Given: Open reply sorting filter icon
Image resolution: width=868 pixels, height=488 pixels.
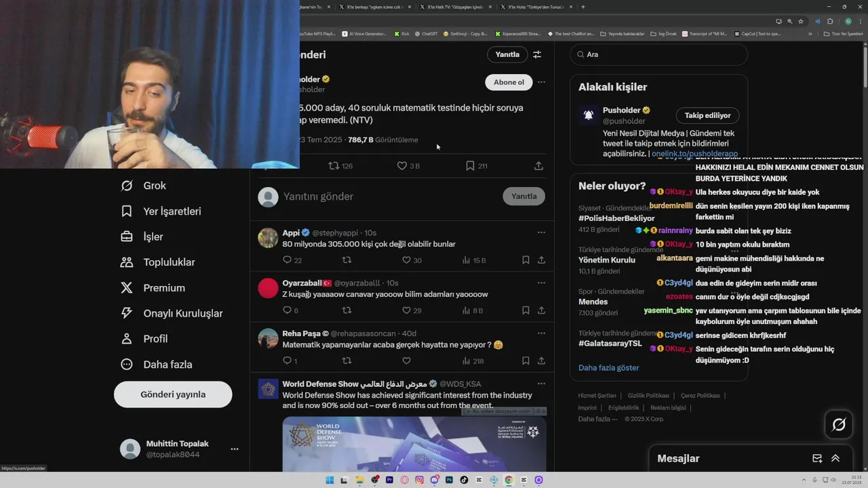Looking at the screenshot, I should tap(537, 54).
